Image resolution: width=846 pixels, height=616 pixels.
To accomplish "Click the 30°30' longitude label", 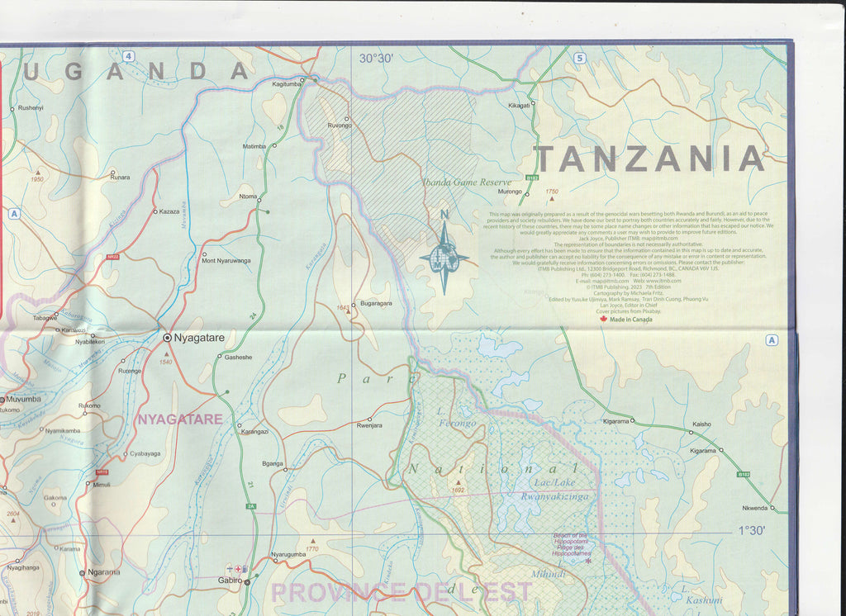I will (375, 59).
